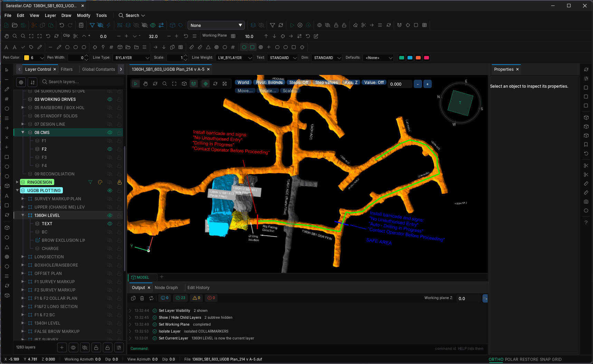
Task: Click the magnet snap icon in top toolbar
Action: [x=399, y=25]
